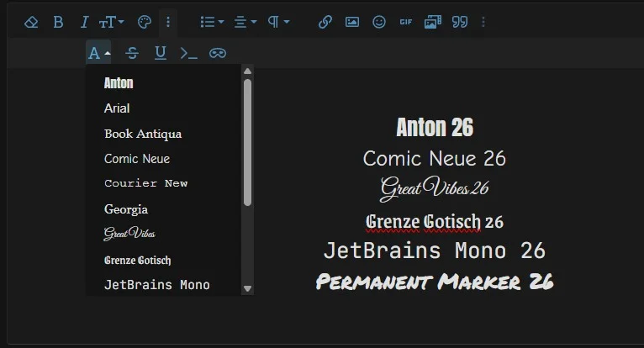Open the list options dropdown
This screenshot has height=348, width=644.
point(212,22)
